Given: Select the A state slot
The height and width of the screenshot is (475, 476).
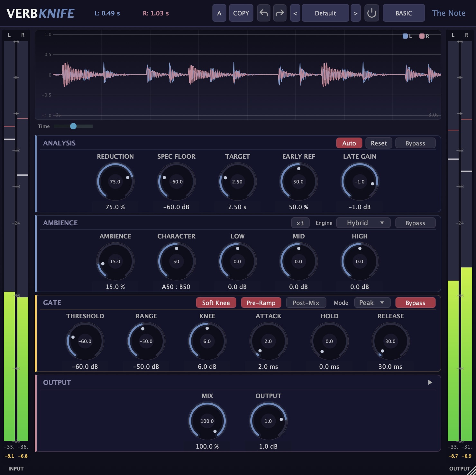Looking at the screenshot, I should 219,13.
